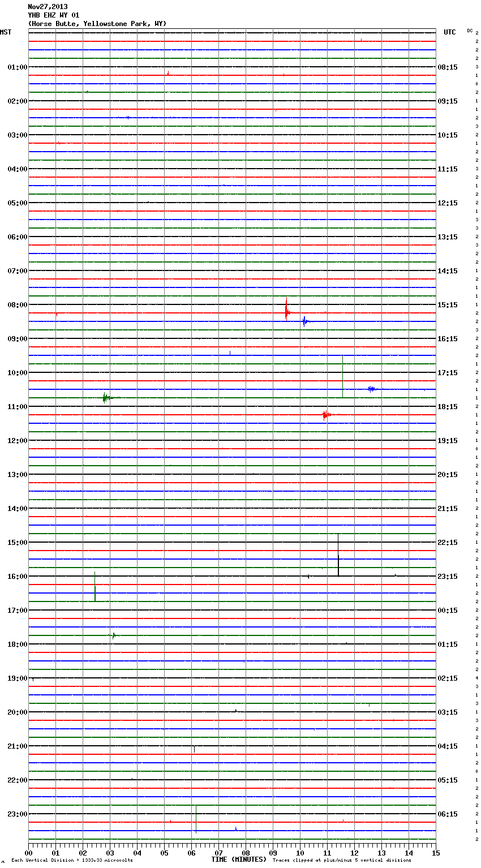Select the blue seismic burst near minute 12.5

(x=371, y=389)
